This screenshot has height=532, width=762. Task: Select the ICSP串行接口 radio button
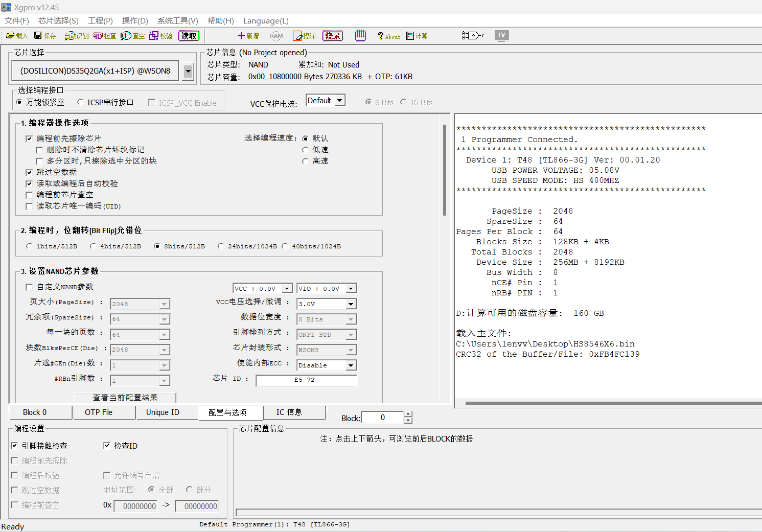coord(80,102)
